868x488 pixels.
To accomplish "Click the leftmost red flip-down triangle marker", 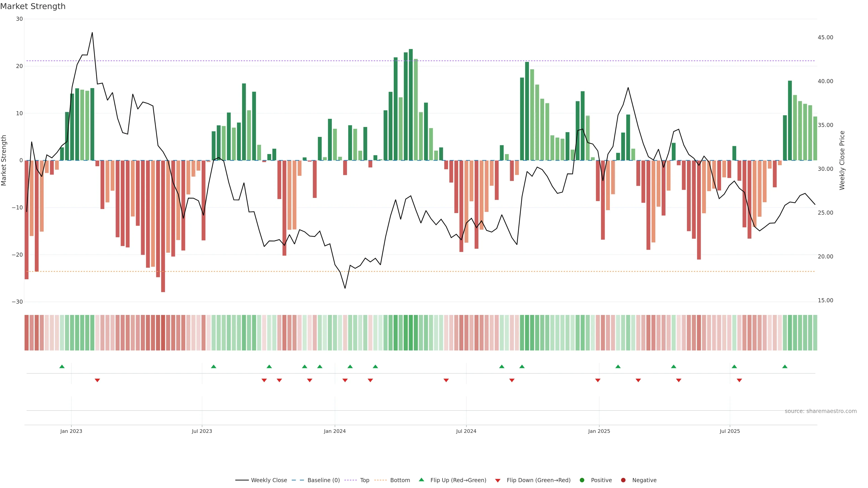I will point(97,380).
